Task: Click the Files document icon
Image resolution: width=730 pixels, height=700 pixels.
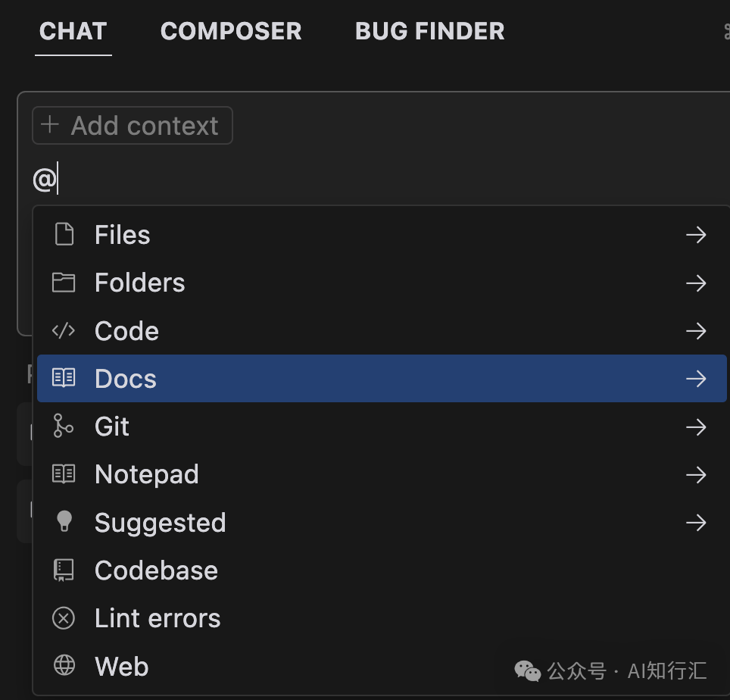Action: click(x=64, y=234)
